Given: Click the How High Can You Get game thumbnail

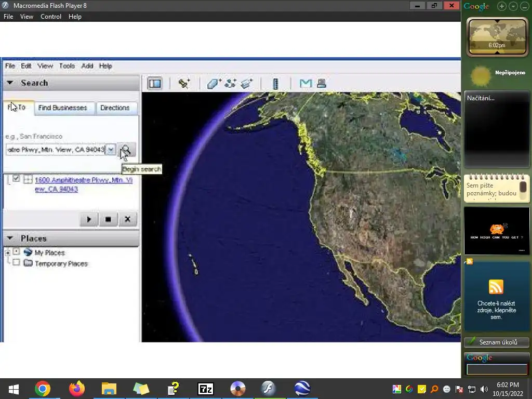Looking at the screenshot, I should point(497,231).
